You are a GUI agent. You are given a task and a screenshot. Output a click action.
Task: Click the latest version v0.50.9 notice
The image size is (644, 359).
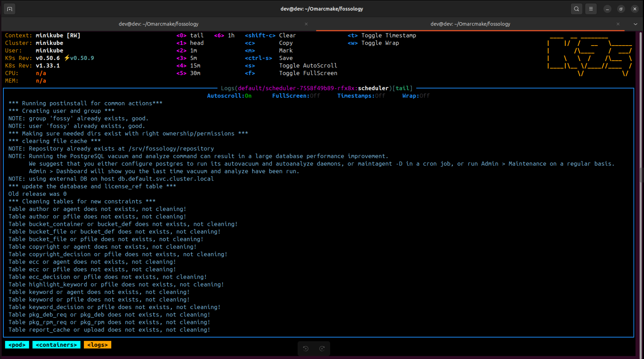pyautogui.click(x=79, y=58)
